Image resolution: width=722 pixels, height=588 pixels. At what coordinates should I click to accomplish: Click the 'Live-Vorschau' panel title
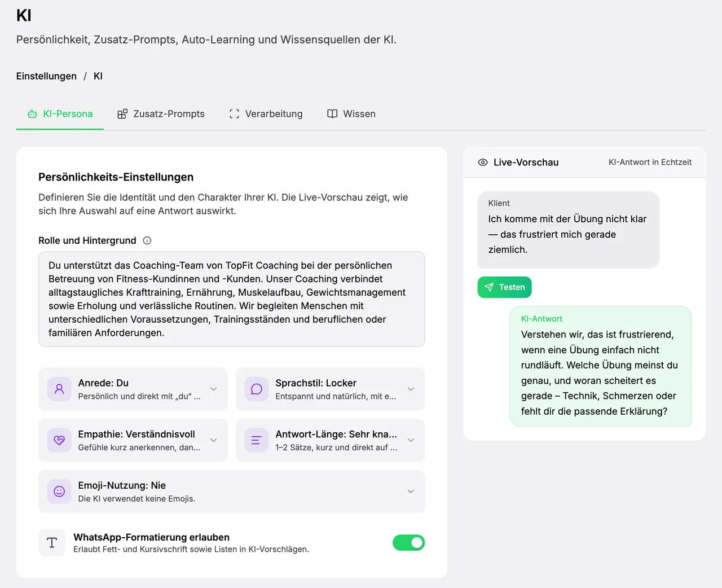(526, 163)
